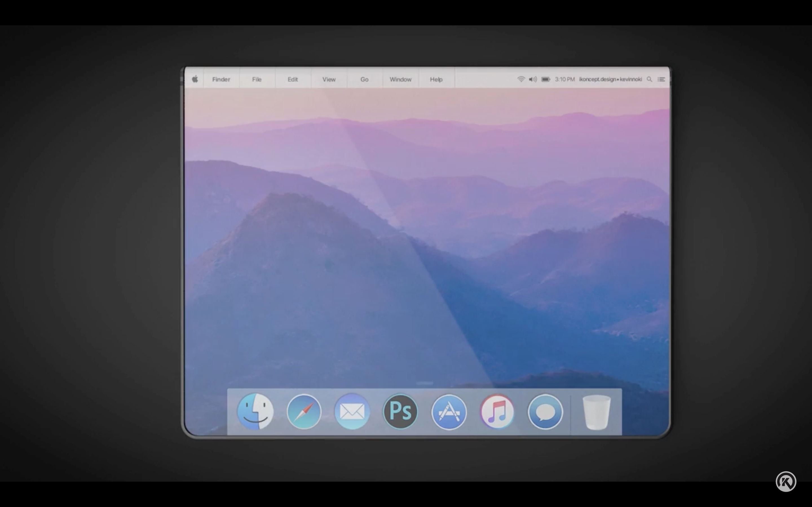Open the File menu
The image size is (812, 507).
point(257,79)
